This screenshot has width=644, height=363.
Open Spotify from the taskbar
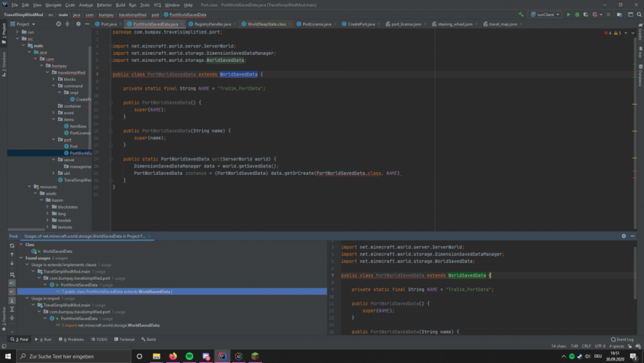click(x=190, y=356)
